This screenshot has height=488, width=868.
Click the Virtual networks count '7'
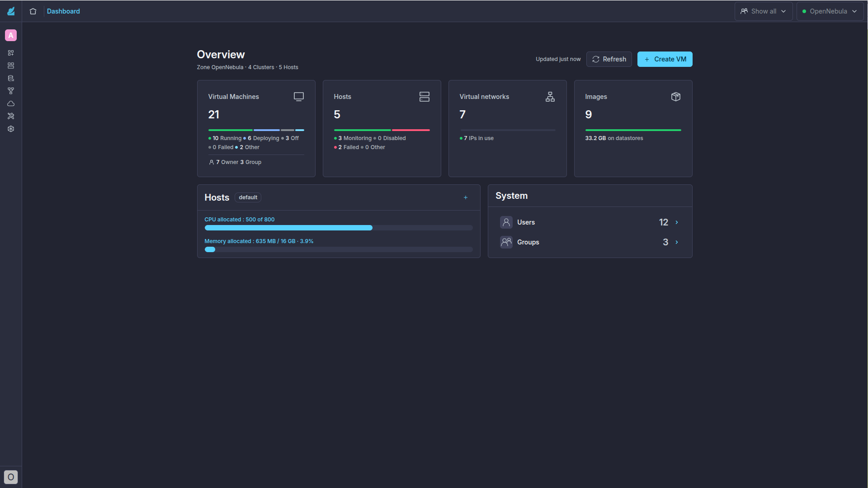(x=462, y=115)
